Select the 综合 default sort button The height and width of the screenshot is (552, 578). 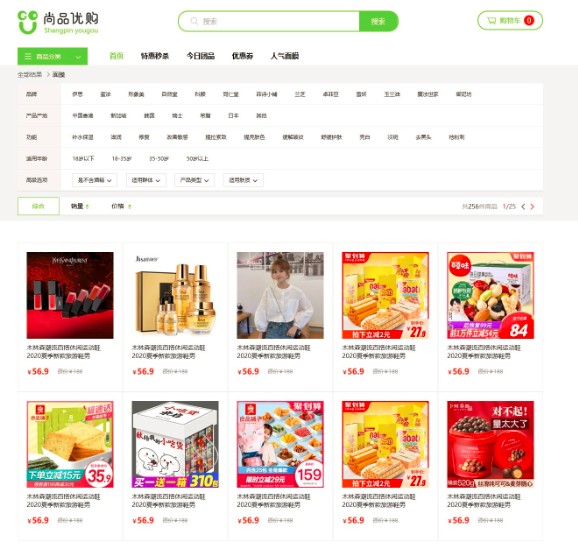tap(38, 206)
